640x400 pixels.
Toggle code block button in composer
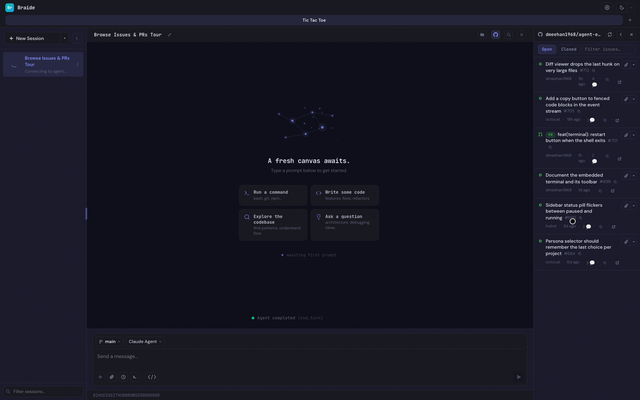tap(152, 377)
